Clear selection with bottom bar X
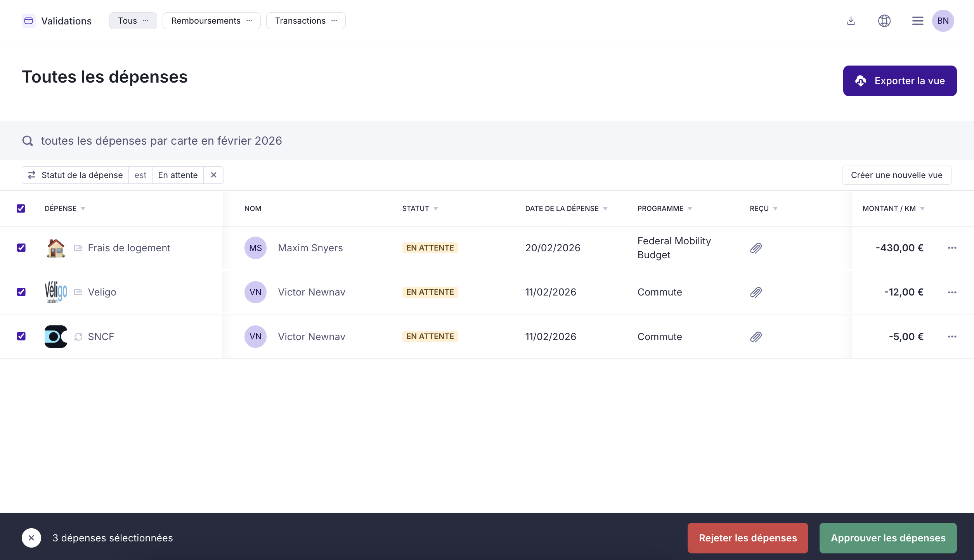This screenshot has width=974, height=560. pyautogui.click(x=31, y=538)
